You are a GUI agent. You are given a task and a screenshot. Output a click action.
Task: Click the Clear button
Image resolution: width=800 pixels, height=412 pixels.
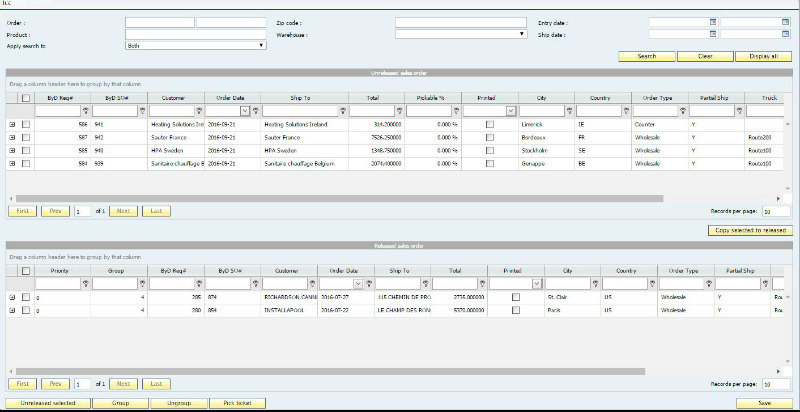[705, 57]
